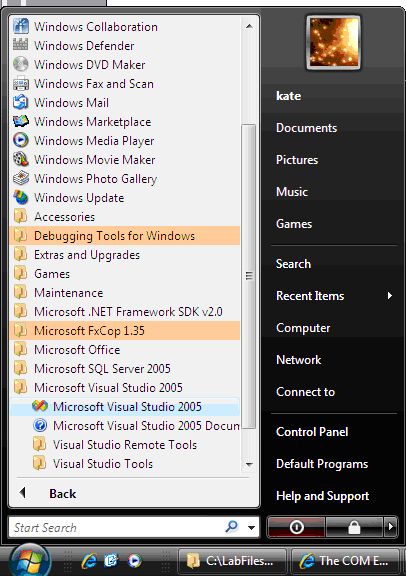
Task: Open the Recent Items submenu
Action: 334,296
